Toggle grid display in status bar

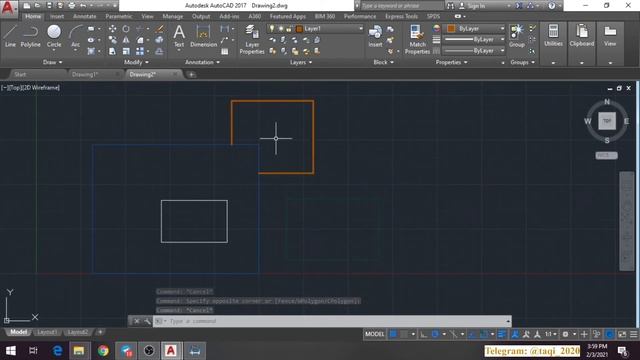393,334
